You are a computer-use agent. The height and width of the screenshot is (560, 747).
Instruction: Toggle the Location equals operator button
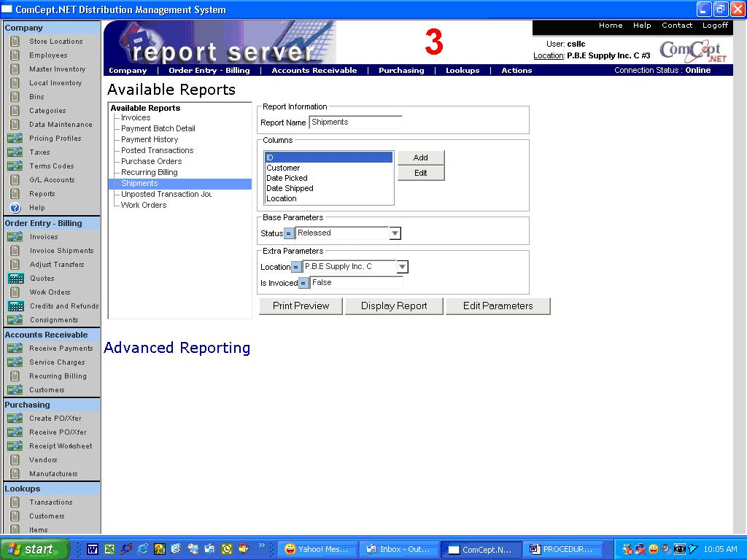(x=296, y=267)
